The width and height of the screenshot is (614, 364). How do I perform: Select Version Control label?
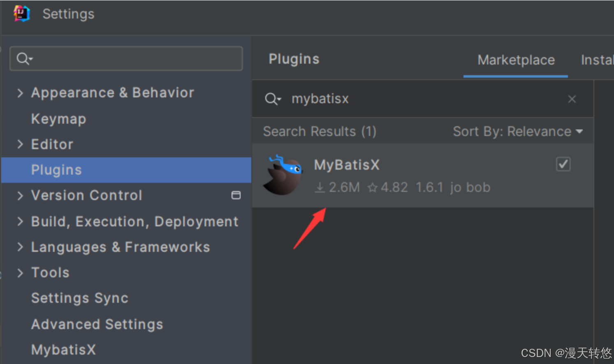pos(87,196)
